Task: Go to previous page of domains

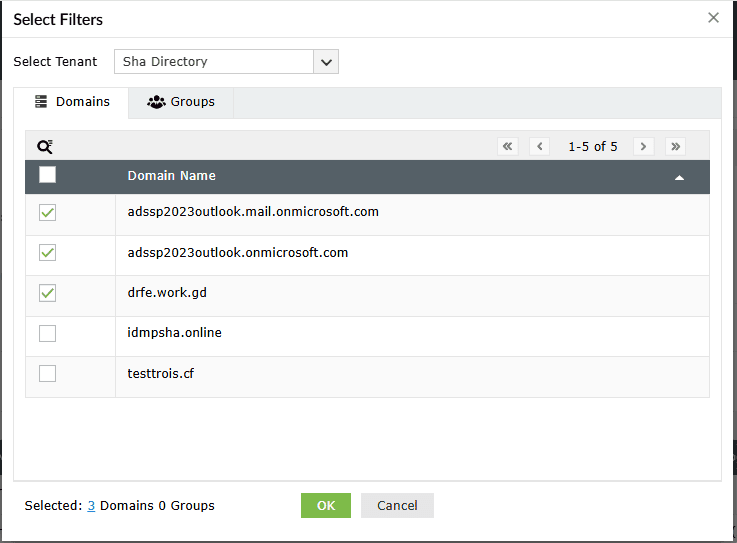Action: [x=540, y=146]
